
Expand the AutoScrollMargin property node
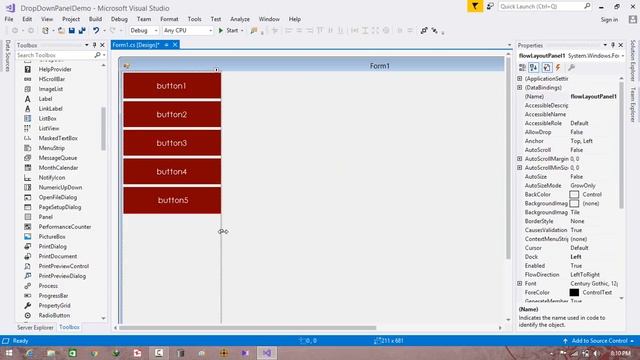tap(520, 159)
